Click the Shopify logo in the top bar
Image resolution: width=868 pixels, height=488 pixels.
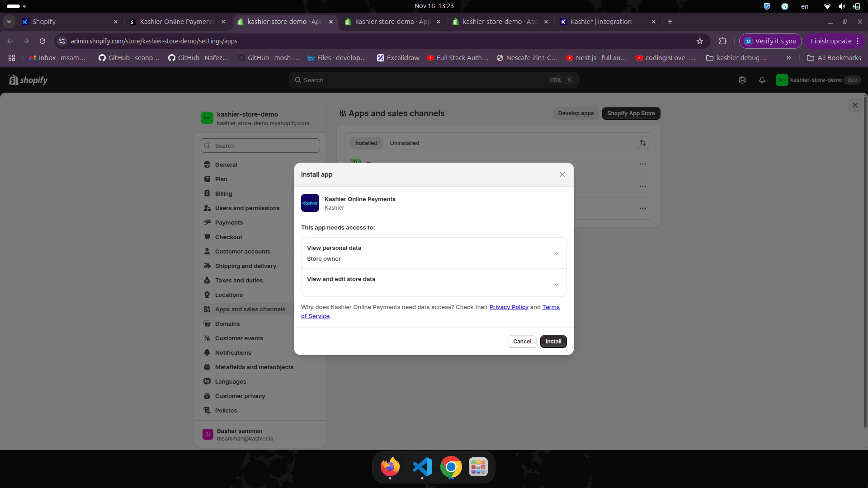[28, 80]
